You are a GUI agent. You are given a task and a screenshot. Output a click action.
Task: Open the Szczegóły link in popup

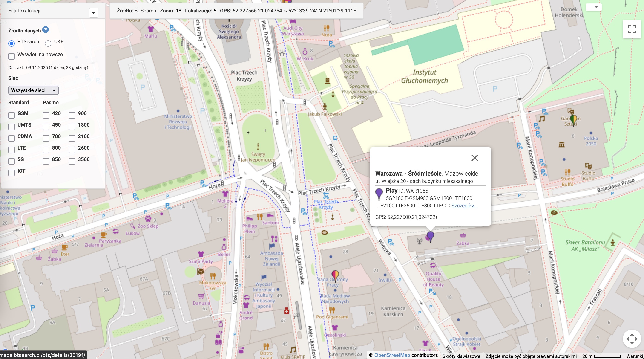(x=464, y=206)
